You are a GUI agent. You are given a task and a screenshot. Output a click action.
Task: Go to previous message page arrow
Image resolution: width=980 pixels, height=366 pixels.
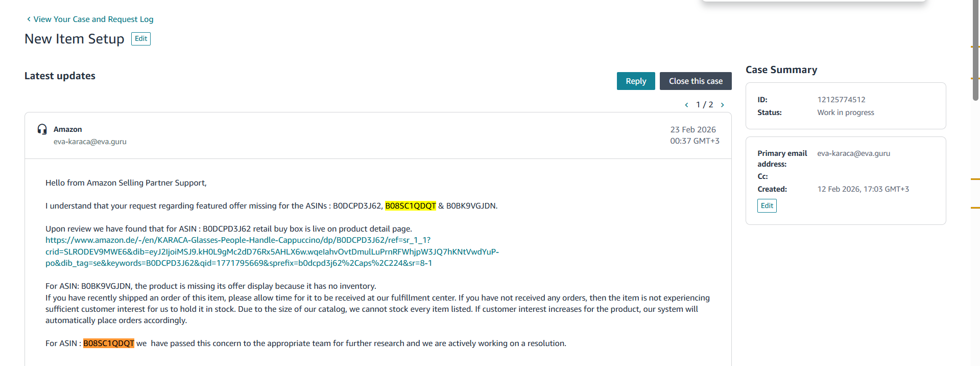tap(686, 105)
